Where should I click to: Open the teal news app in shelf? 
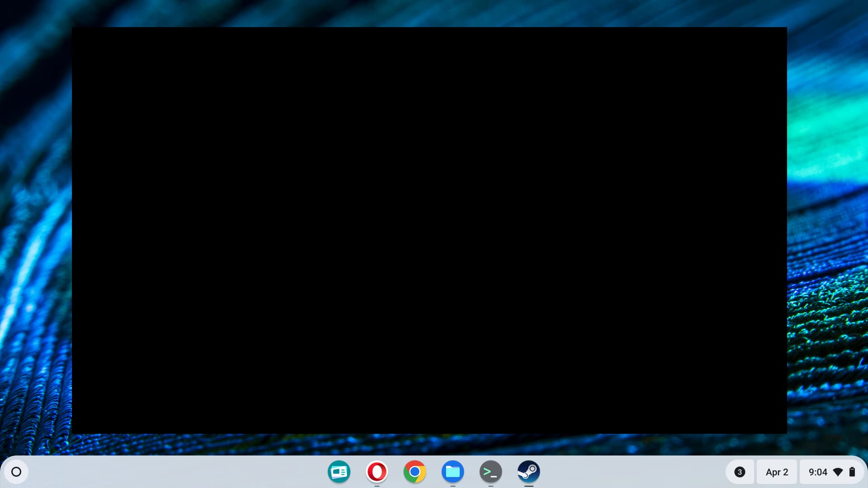[339, 472]
